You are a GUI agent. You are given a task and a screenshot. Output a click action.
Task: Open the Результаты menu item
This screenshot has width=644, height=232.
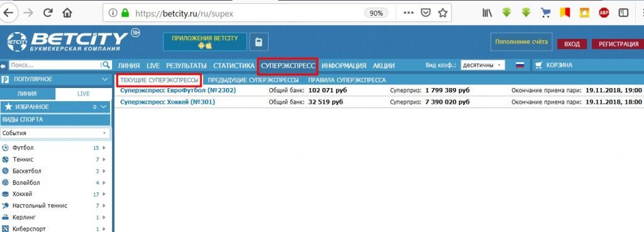point(186,65)
